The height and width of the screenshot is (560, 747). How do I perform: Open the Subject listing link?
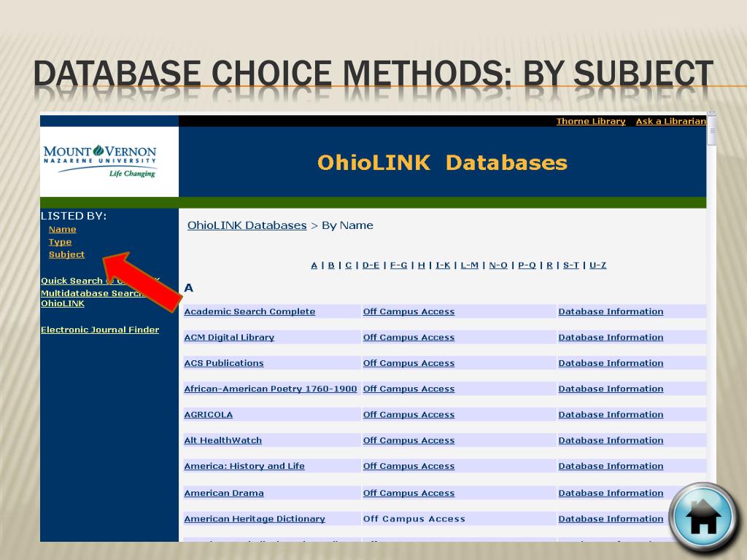point(66,254)
